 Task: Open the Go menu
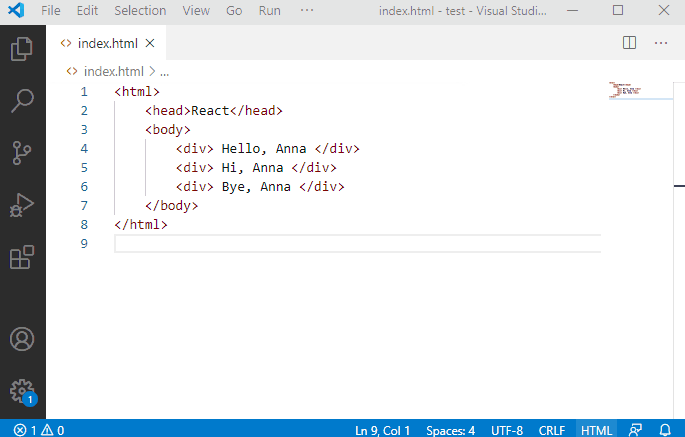pyautogui.click(x=234, y=10)
